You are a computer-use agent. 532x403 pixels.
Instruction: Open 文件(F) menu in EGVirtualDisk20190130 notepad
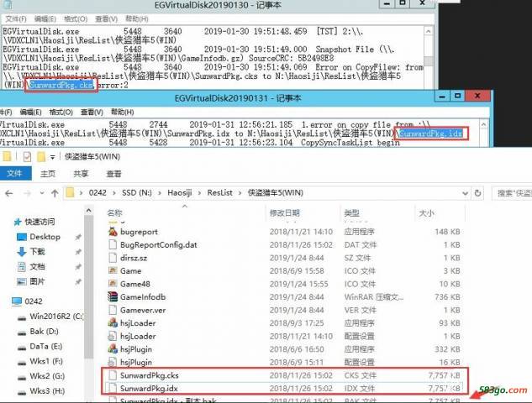pos(16,18)
